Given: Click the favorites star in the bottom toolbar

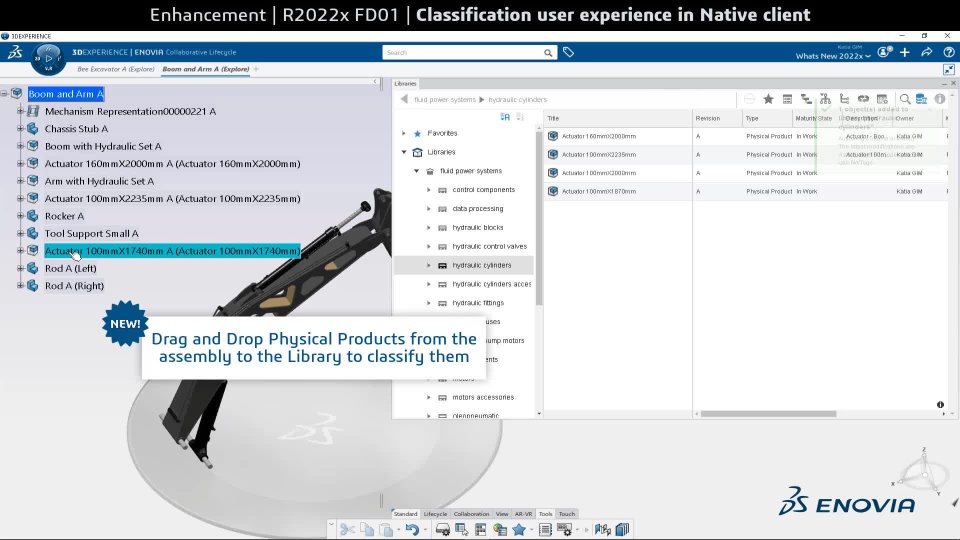Looking at the screenshot, I should pos(519,530).
